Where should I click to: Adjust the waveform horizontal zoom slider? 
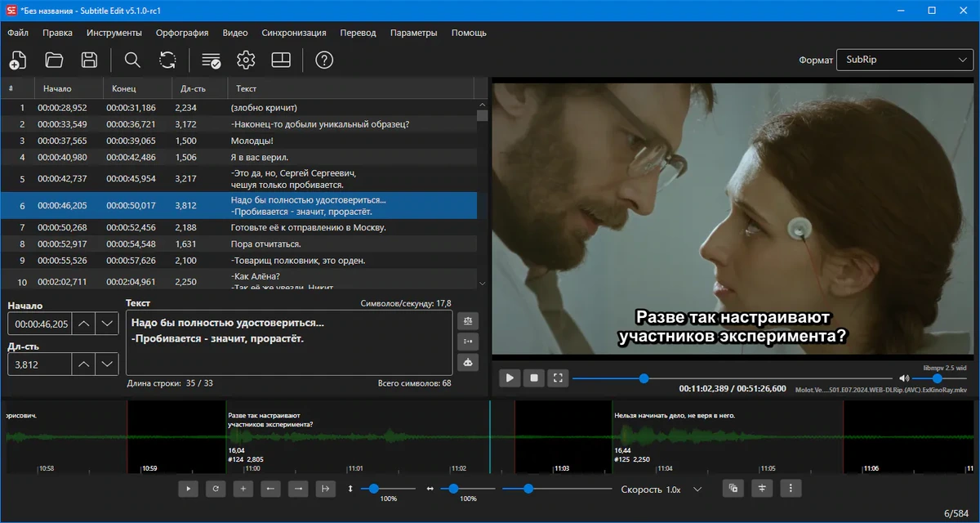(468, 489)
